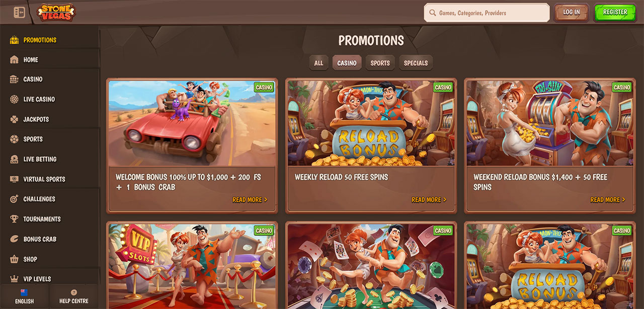Filter promotions by All
644x309 pixels.
click(x=318, y=63)
